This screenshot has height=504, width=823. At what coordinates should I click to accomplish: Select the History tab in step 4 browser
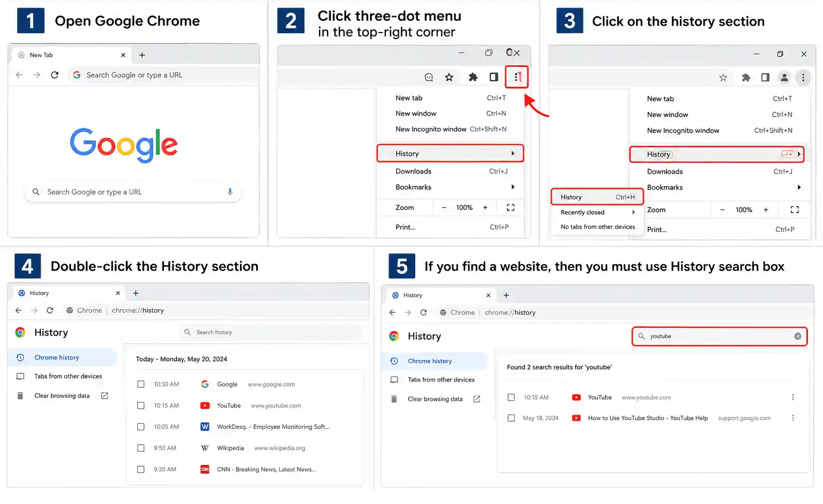coord(69,293)
